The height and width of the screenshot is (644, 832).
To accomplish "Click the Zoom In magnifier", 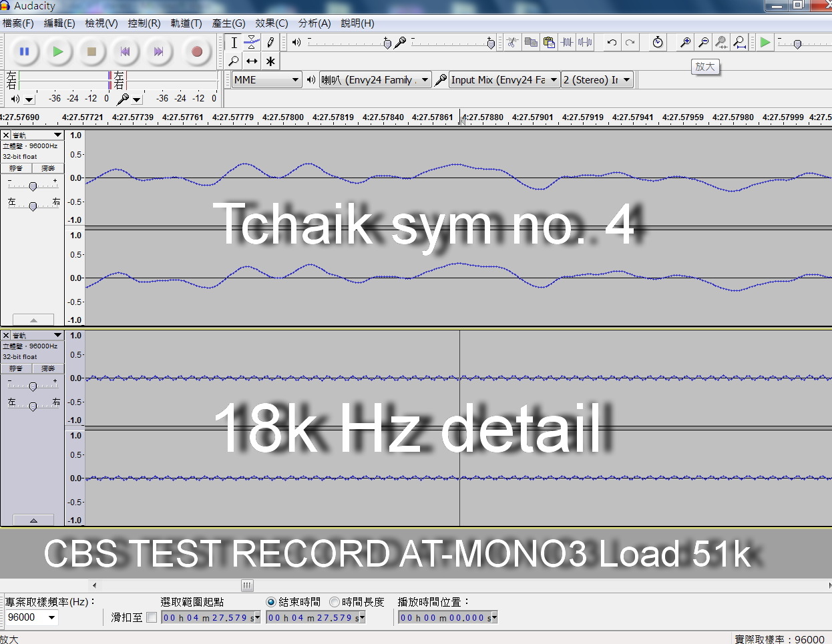I will tap(685, 42).
